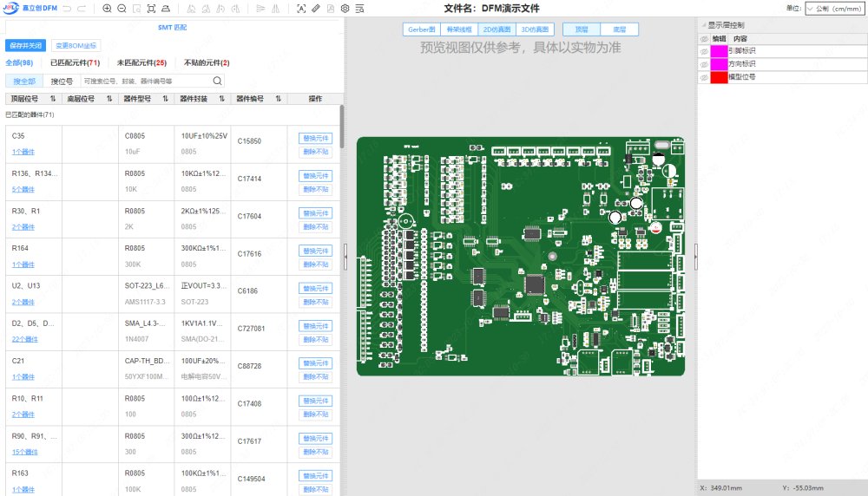This screenshot has width=868, height=496.
Task: Click the text recognition [A] icon
Action: [301, 9]
